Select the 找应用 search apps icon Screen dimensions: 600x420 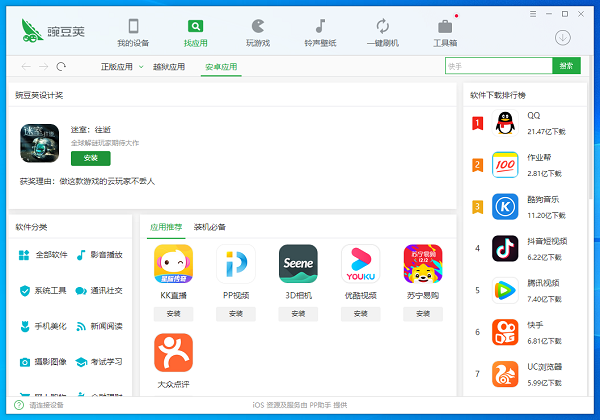click(196, 26)
